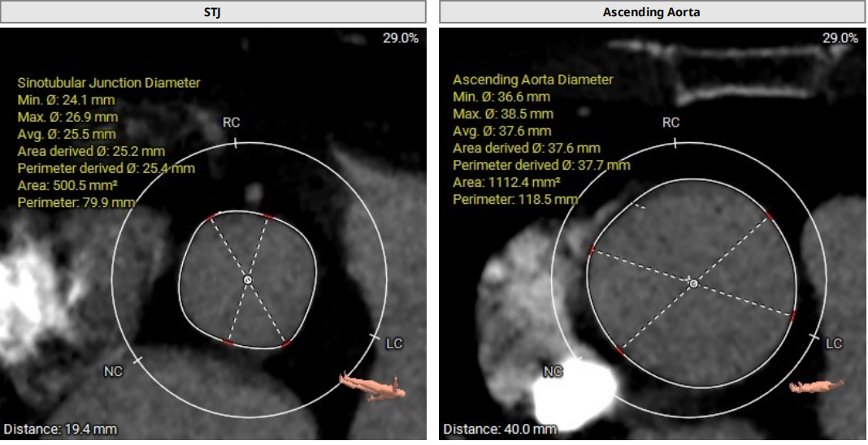Click the NC marker in the STJ view
This screenshot has height=445, width=868.
tap(113, 371)
